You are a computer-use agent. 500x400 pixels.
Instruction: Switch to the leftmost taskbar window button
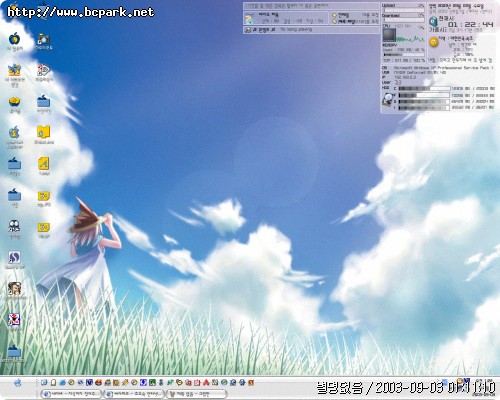pyautogui.click(x=70, y=394)
